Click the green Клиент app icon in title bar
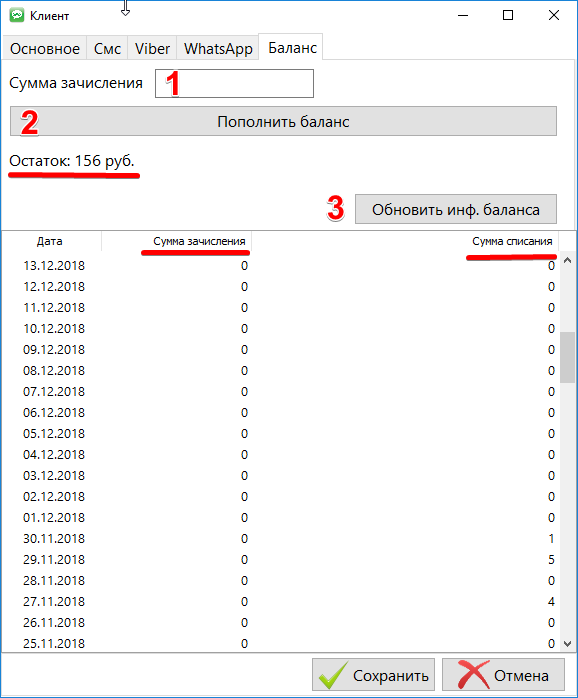The width and height of the screenshot is (578, 698). click(17, 15)
